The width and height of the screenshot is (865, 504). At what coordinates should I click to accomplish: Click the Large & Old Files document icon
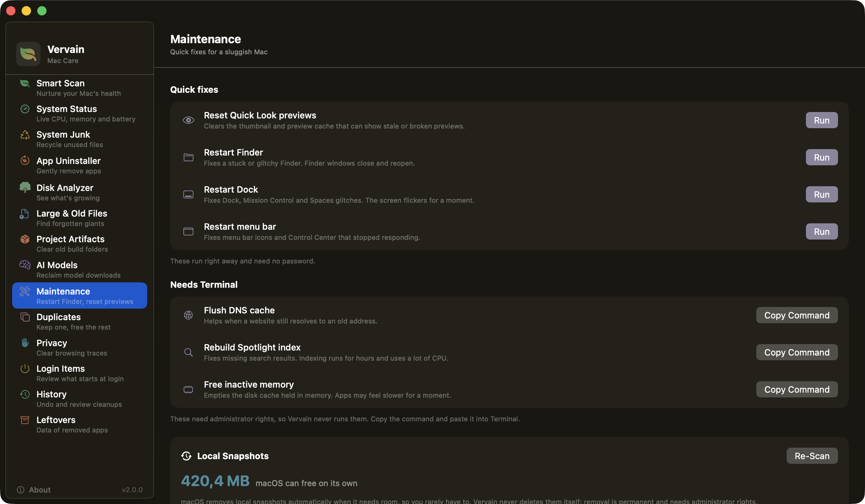[x=24, y=214]
